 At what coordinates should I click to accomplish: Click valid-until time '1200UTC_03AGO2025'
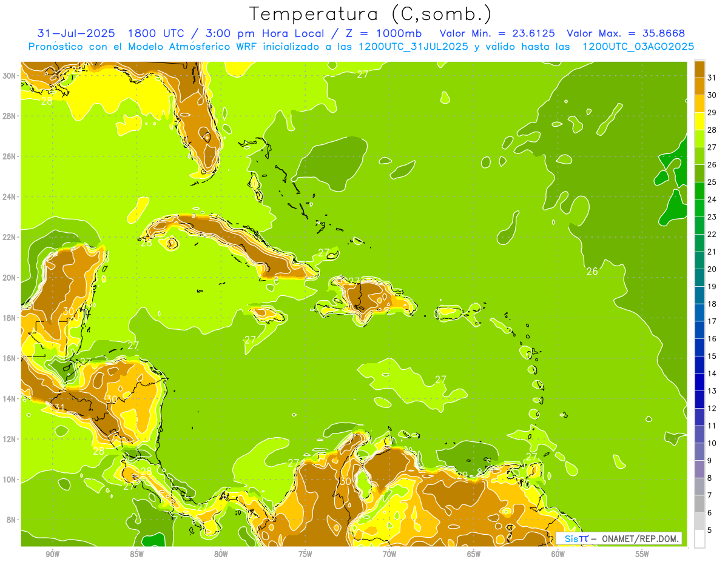pos(638,46)
